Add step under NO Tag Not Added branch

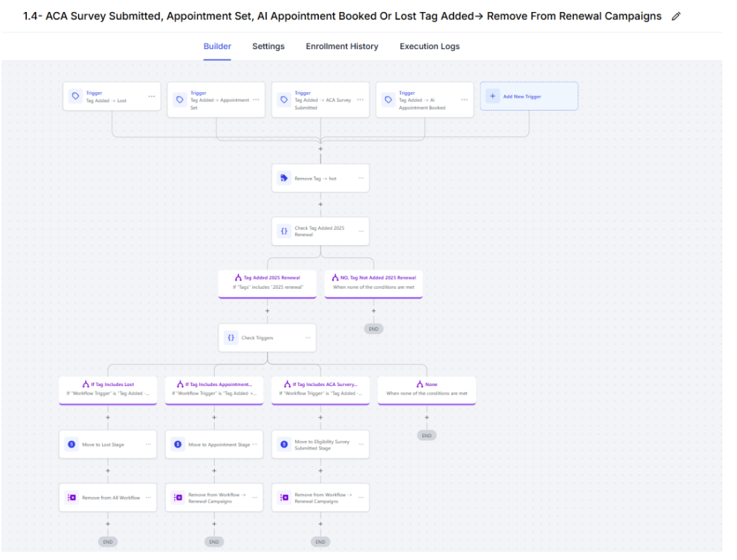(374, 311)
